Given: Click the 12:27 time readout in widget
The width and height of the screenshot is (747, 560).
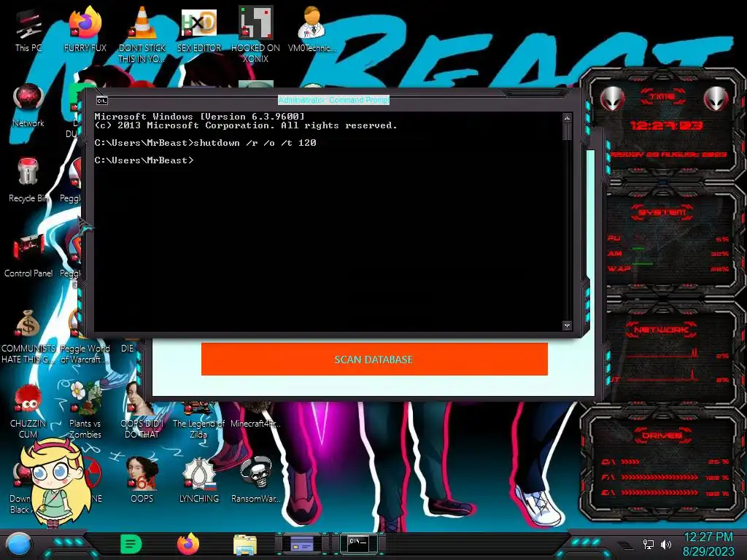Looking at the screenshot, I should 667,125.
